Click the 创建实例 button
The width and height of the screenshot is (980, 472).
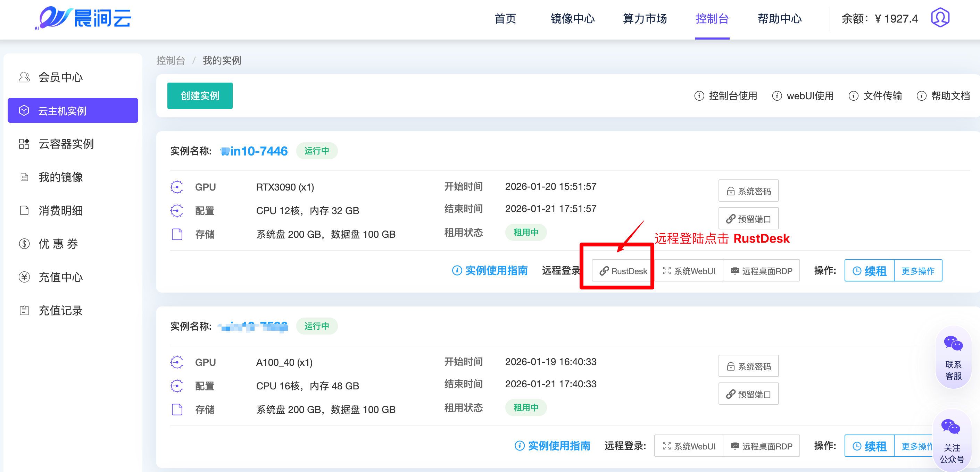[x=200, y=96]
